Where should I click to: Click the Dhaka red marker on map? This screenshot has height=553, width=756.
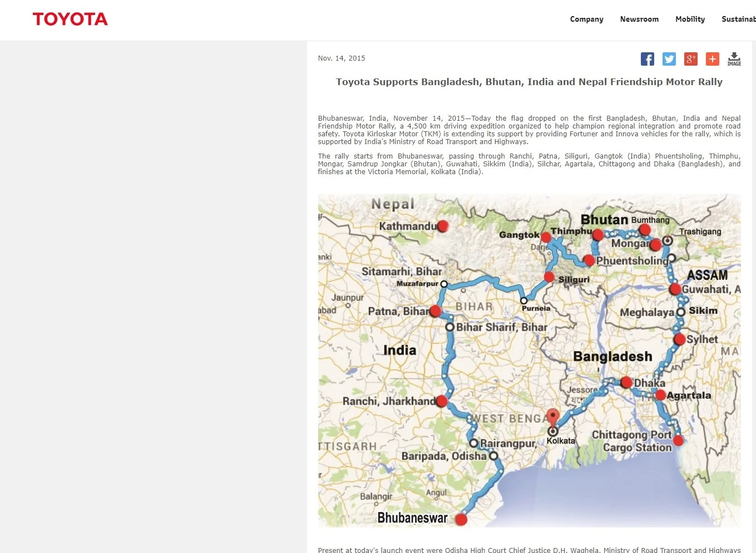[626, 382]
